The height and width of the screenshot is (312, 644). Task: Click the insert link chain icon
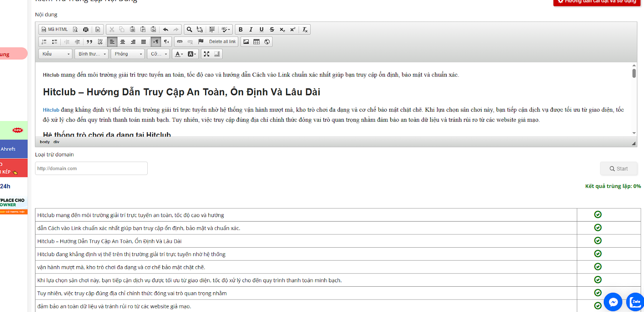coord(180,42)
